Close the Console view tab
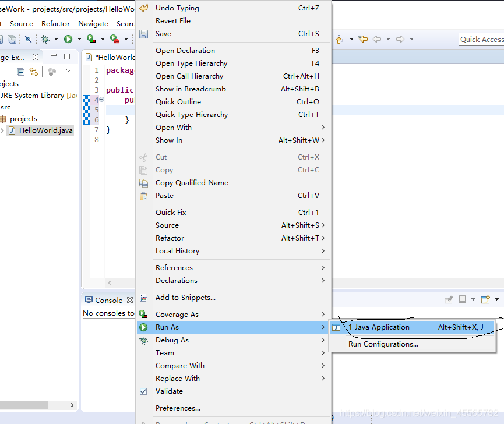This screenshot has width=504, height=424. pyautogui.click(x=130, y=300)
